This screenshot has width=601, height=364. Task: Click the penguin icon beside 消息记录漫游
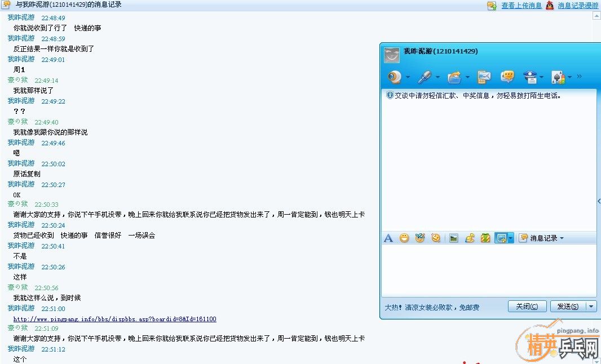pos(550,6)
